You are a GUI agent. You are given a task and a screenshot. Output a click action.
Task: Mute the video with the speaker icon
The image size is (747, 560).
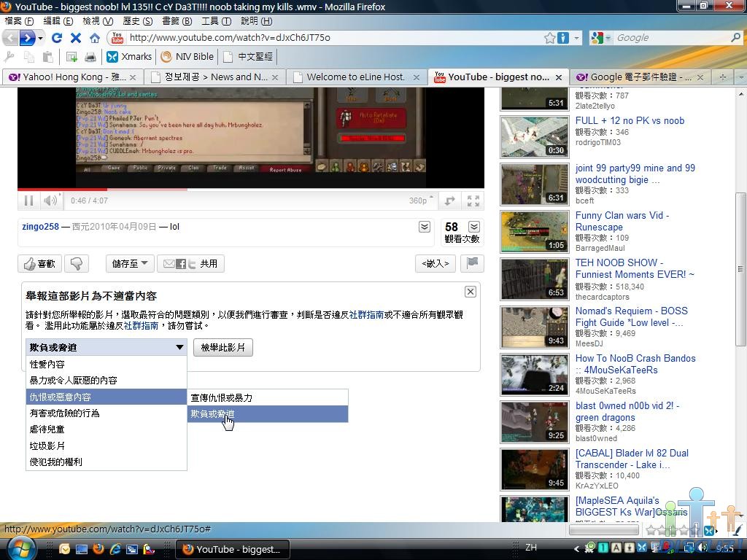(50, 201)
